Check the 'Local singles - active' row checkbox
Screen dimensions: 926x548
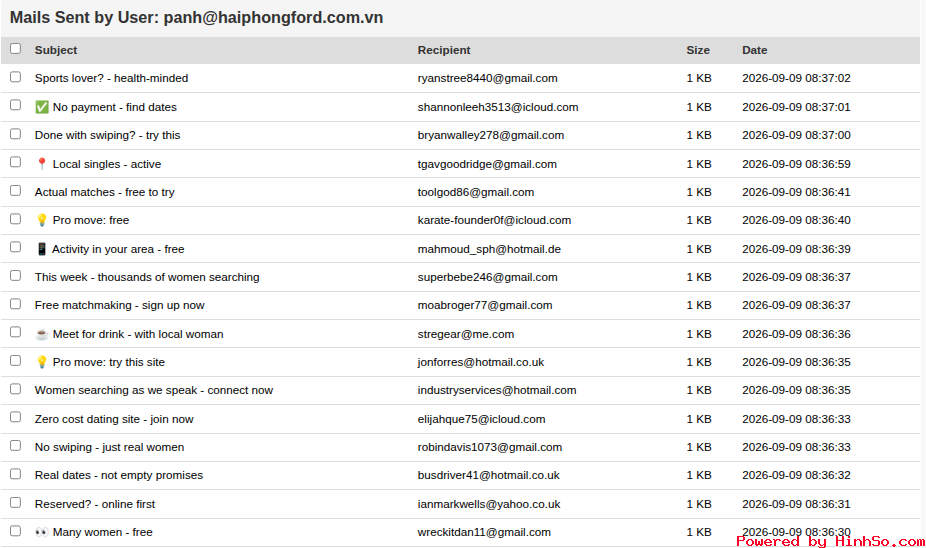pos(15,162)
